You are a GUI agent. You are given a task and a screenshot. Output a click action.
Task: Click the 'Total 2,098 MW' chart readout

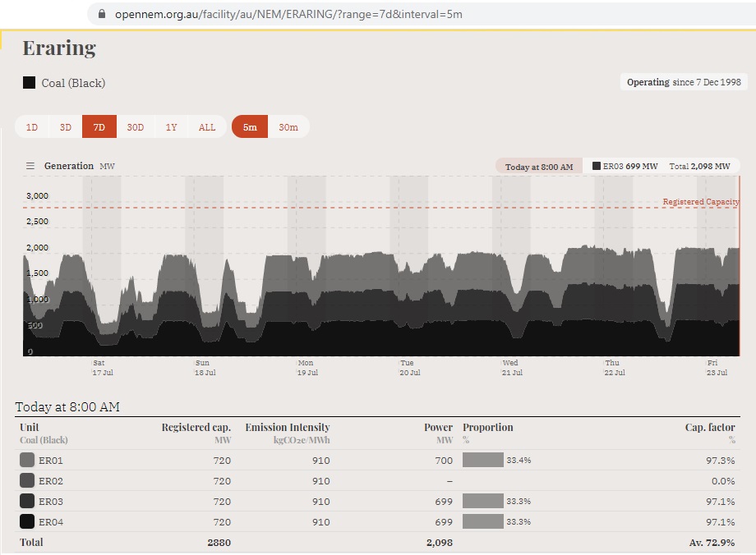[699, 166]
